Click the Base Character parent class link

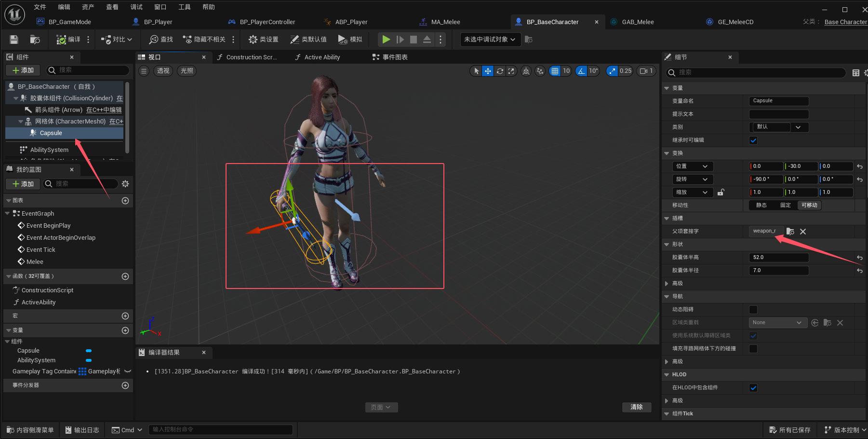point(846,22)
